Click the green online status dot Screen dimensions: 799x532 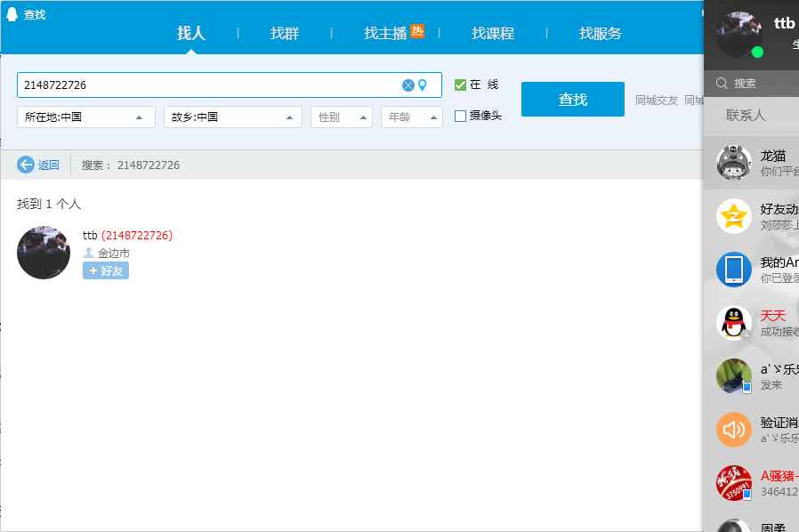(x=757, y=52)
